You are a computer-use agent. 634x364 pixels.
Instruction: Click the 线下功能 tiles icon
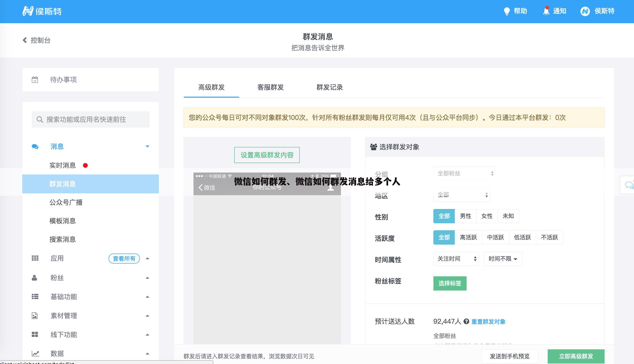click(x=35, y=335)
